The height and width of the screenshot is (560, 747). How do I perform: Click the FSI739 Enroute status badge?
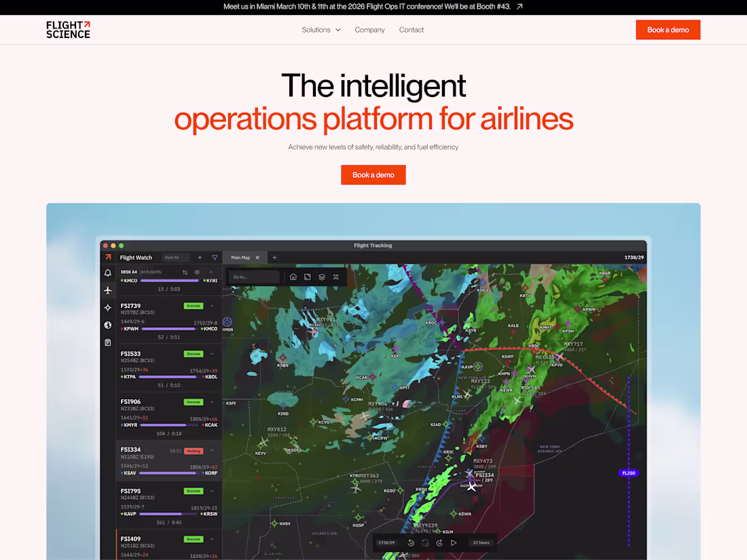pyautogui.click(x=194, y=305)
